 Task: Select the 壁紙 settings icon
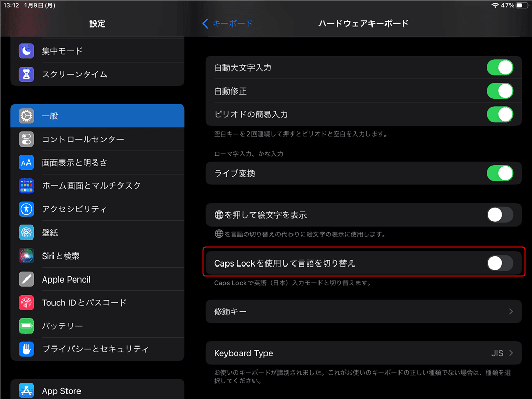point(26,232)
